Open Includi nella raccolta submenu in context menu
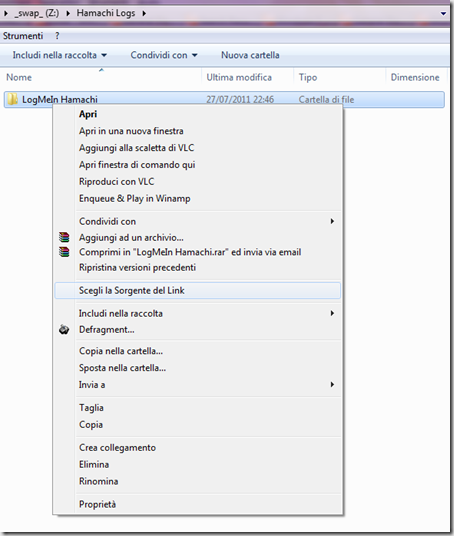This screenshot has height=536, width=454. [x=198, y=313]
